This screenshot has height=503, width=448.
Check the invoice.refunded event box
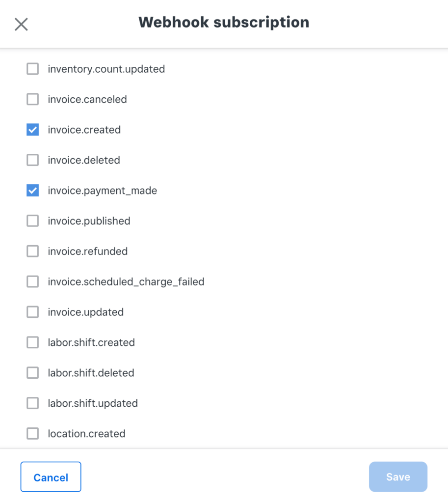coord(33,251)
